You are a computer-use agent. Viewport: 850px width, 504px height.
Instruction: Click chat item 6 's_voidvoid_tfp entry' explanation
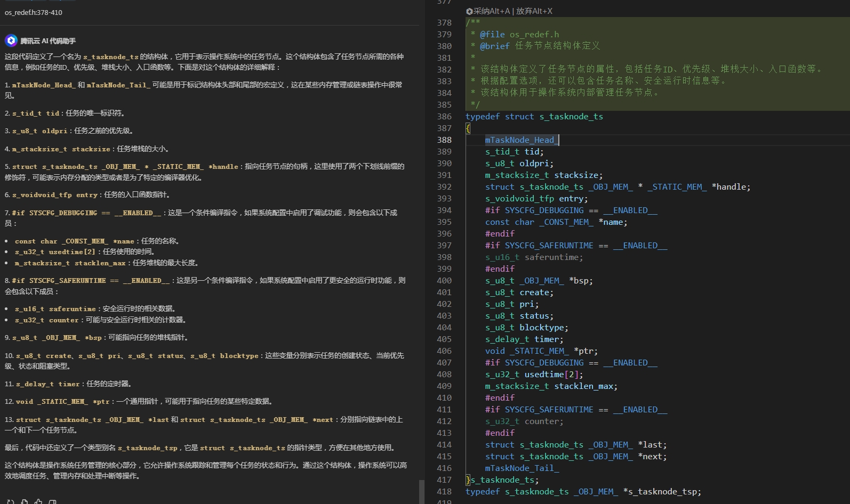[x=87, y=194]
